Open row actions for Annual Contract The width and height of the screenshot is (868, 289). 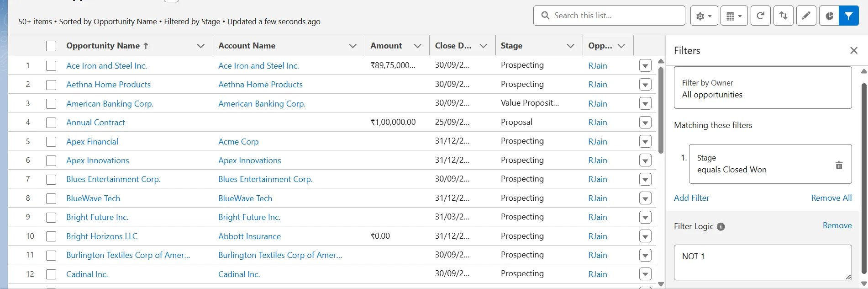(645, 123)
